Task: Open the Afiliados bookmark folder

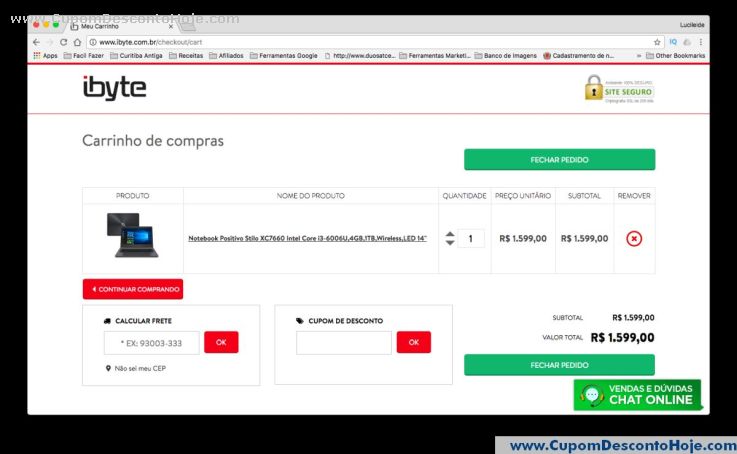Action: (226, 55)
